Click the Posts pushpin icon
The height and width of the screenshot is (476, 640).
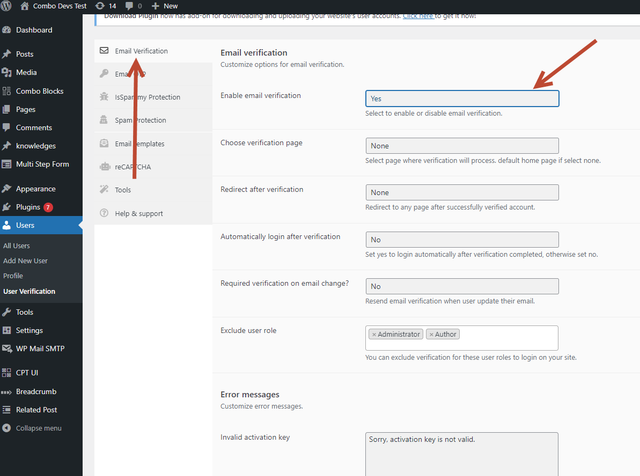[7, 54]
